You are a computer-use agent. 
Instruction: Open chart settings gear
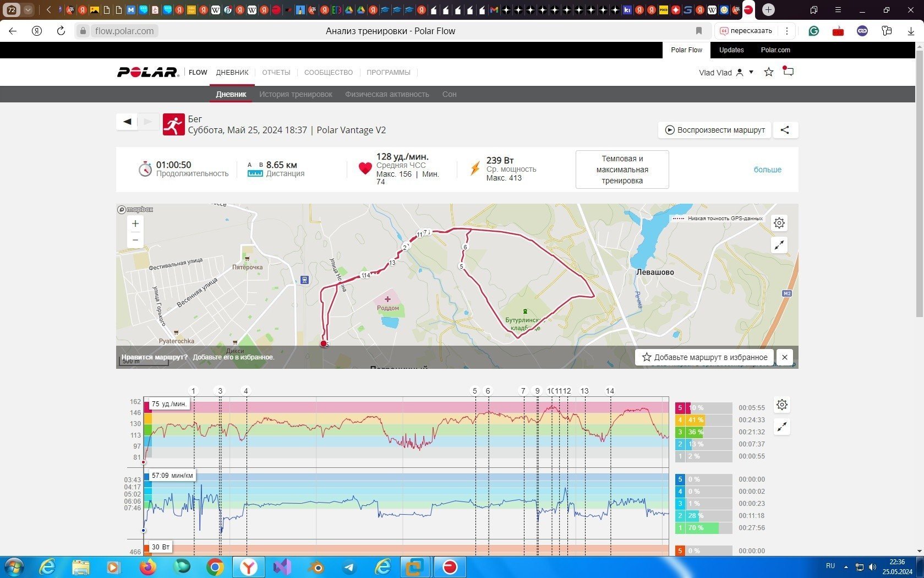(781, 405)
